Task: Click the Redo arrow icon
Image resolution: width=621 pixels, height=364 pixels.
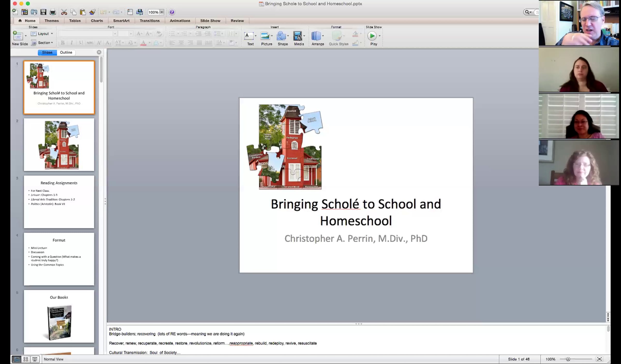Action: pyautogui.click(x=116, y=12)
